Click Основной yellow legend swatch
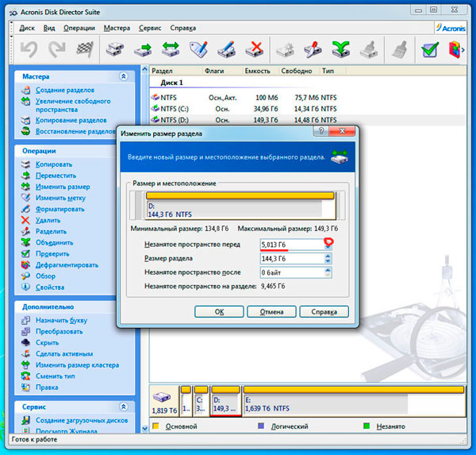The image size is (476, 455). 155,426
